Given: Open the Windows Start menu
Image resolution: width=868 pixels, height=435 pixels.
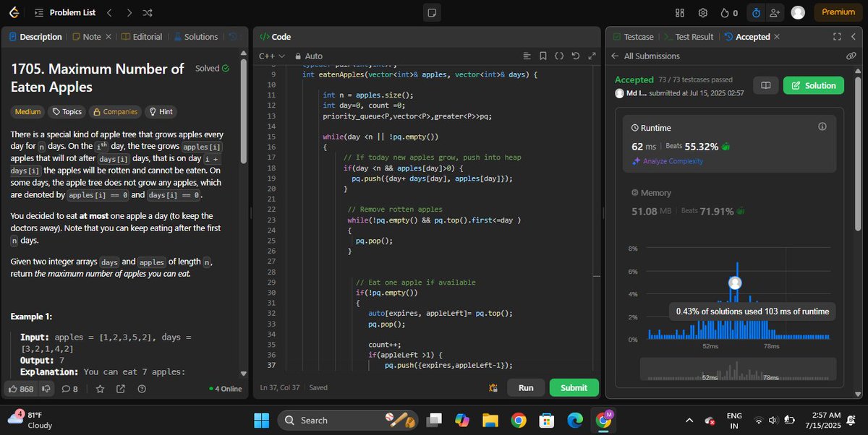Looking at the screenshot, I should (261, 420).
